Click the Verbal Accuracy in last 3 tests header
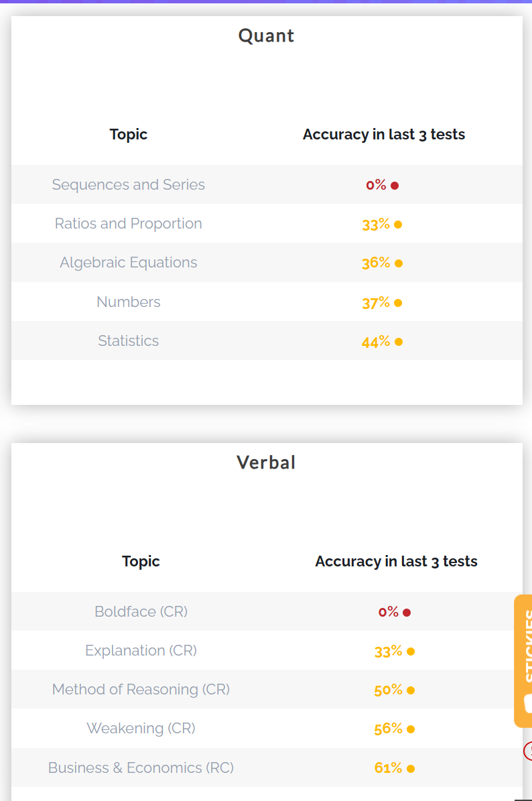Screen dimensions: 532x801 (396, 561)
